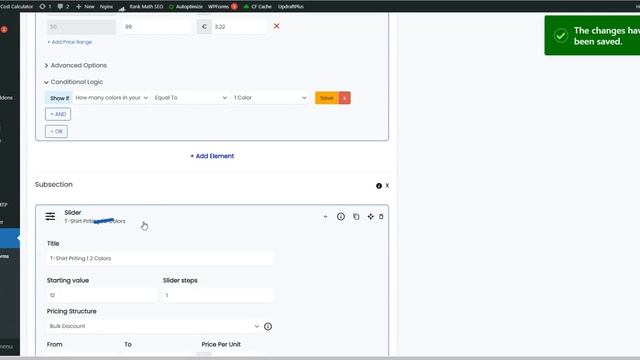The image size is (640, 360).
Task: Click the 'Subsection' heading text
Action: [54, 184]
